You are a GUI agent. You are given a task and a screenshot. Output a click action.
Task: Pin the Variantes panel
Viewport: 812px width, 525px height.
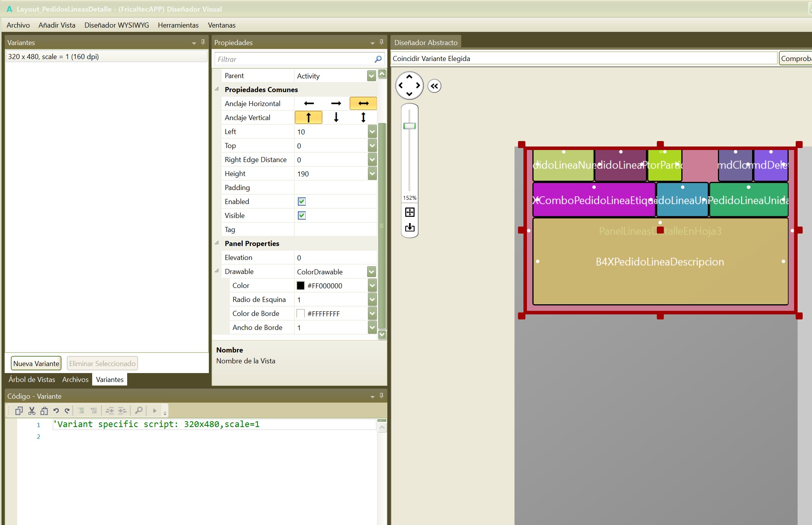pos(203,42)
